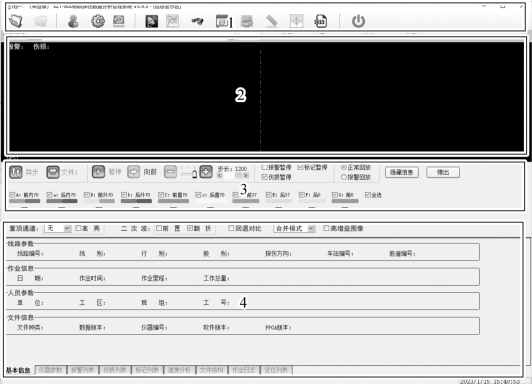Toggle the 标记暂停 checkbox
532x384 pixels.
300,168
